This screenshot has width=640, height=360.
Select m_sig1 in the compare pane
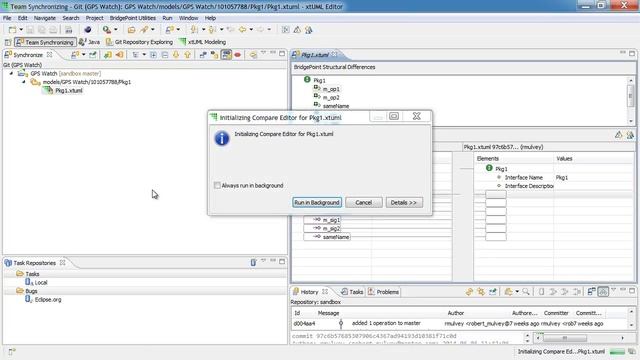pyautogui.click(x=331, y=220)
